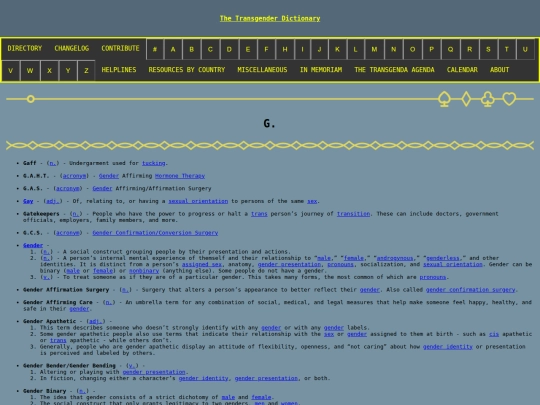Jump to letter B entries
This screenshot has width=540, height=405.
click(x=192, y=49)
